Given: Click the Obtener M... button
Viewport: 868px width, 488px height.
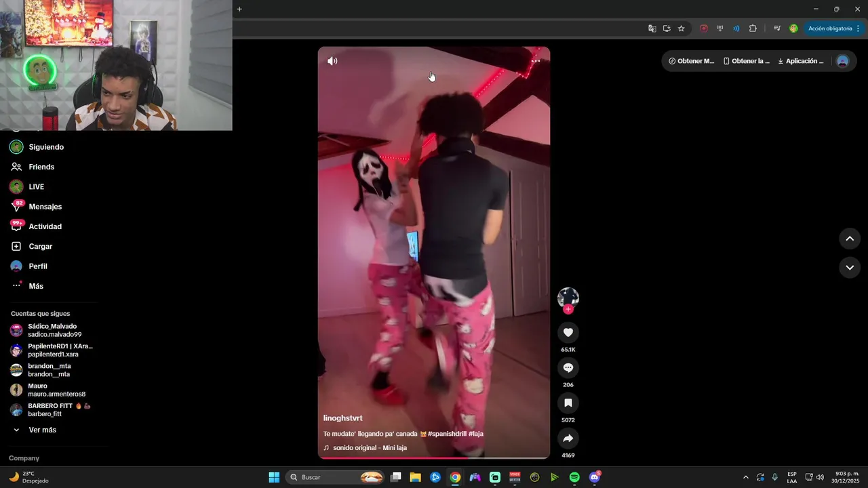Looking at the screenshot, I should [692, 61].
